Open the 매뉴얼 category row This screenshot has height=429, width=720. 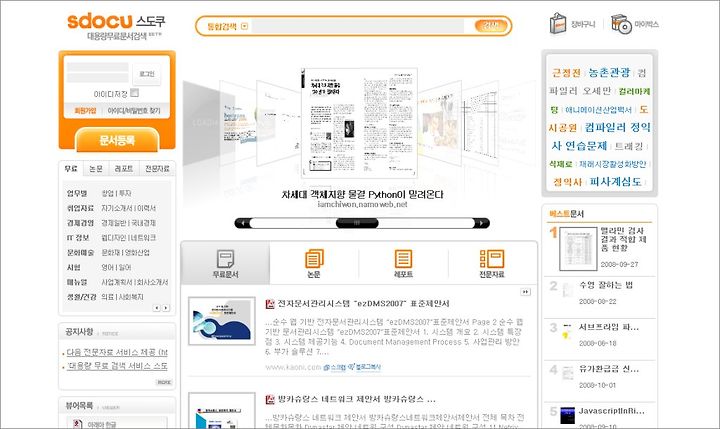117,282
